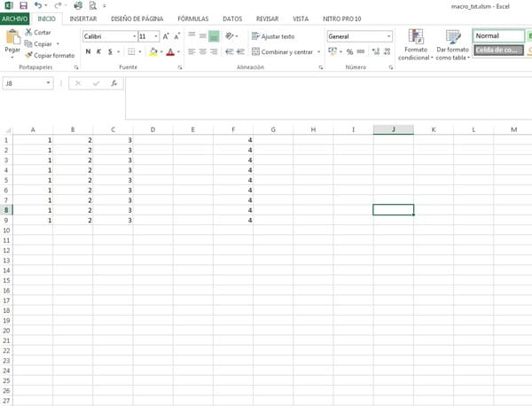
Task: Insert function using the fx icon
Action: pyautogui.click(x=114, y=83)
